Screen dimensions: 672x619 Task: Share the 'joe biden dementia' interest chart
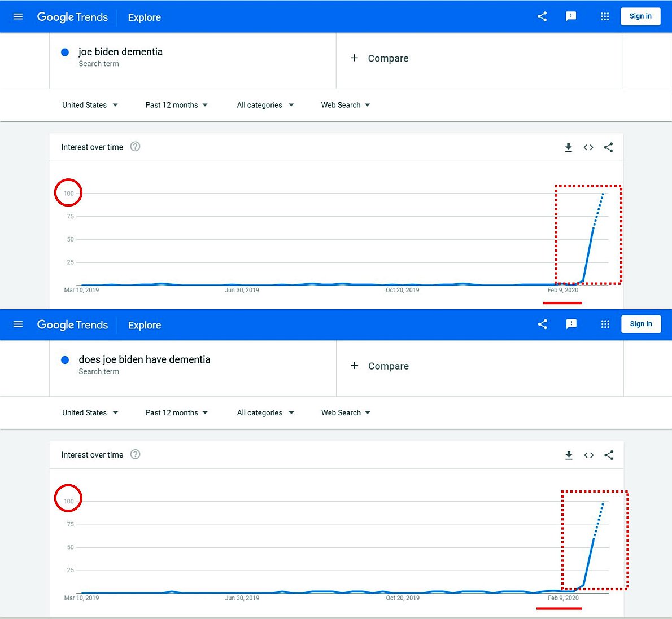pyautogui.click(x=609, y=147)
